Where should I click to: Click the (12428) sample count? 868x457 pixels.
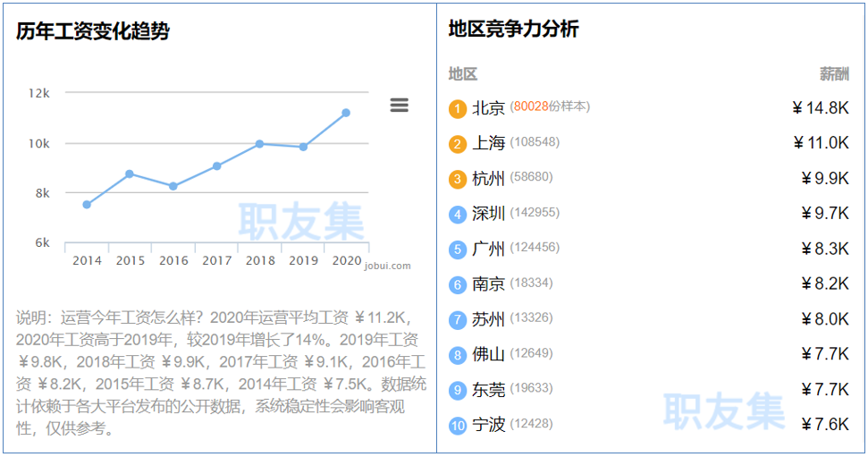[531, 423]
